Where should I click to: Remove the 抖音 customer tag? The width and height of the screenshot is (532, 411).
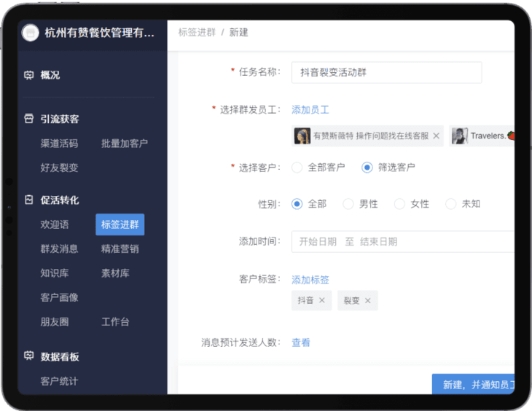[322, 301]
